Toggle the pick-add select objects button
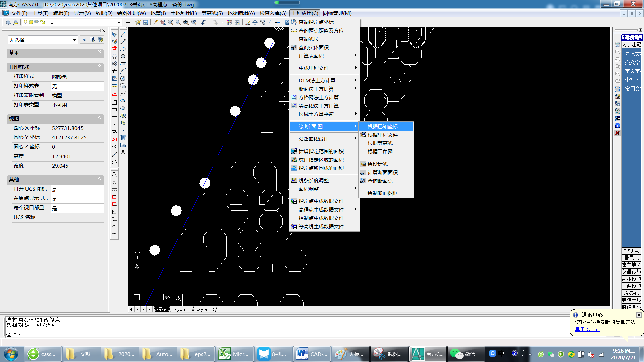This screenshot has width=644, height=362. pyautogui.click(x=84, y=40)
